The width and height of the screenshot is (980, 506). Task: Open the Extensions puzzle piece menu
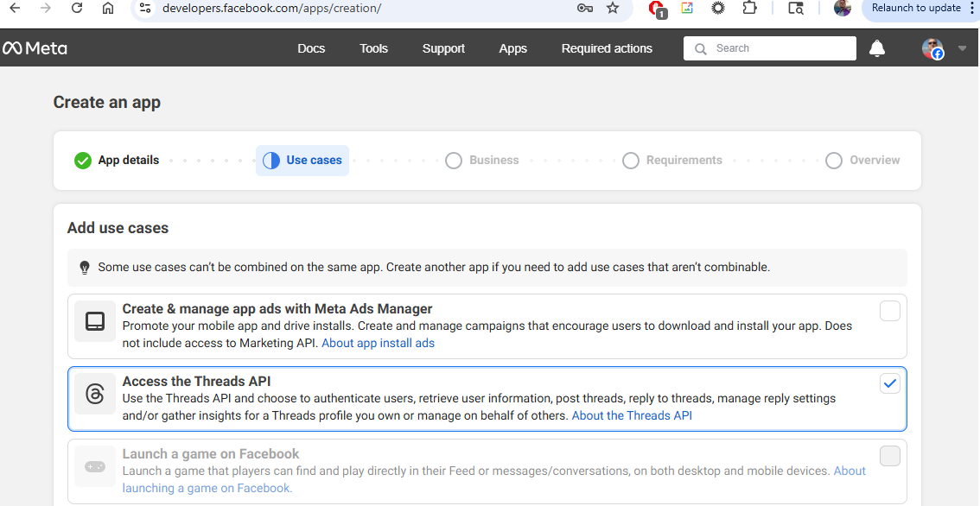point(749,8)
